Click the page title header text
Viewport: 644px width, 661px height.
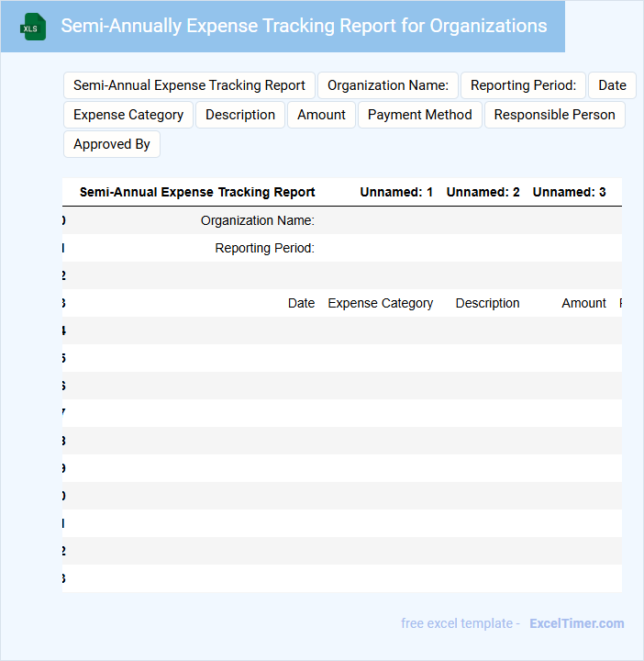304,26
